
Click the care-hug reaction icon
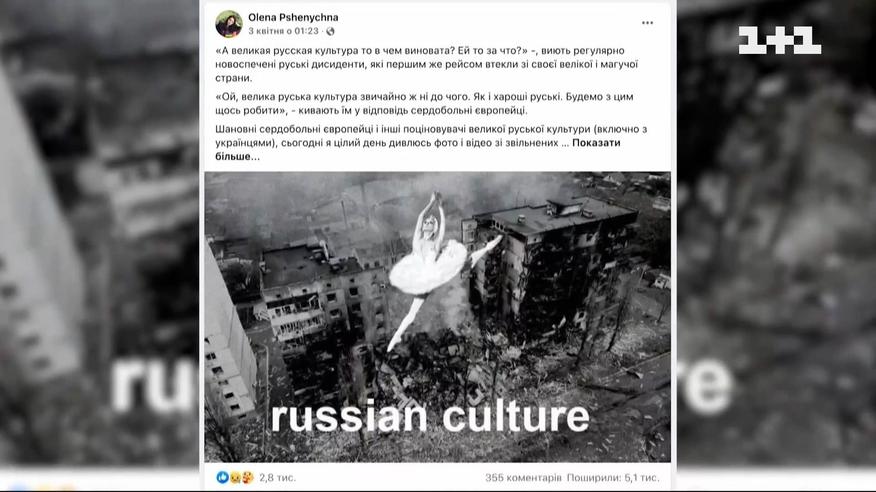tap(247, 477)
